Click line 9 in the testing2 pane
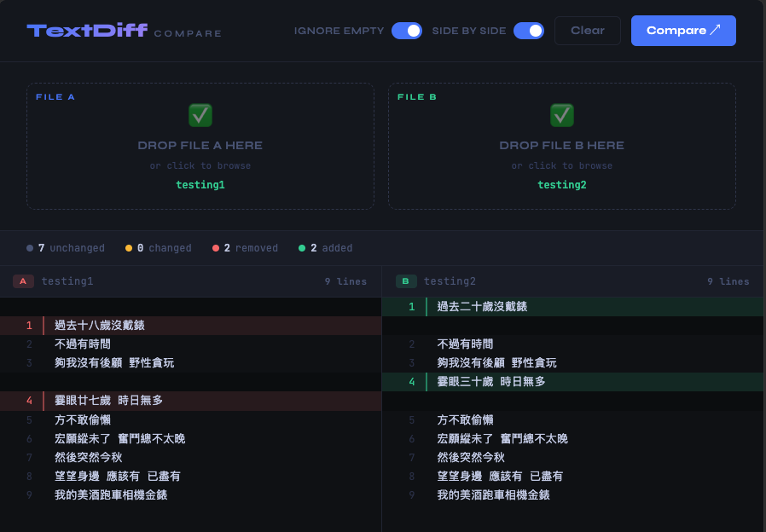The width and height of the screenshot is (766, 532). coord(493,494)
